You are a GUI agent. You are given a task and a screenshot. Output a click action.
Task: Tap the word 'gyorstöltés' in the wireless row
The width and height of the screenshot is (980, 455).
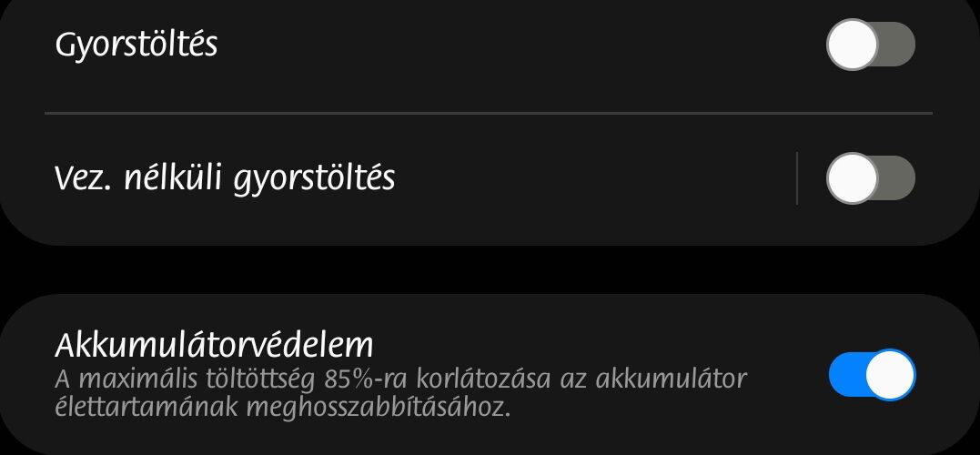tap(314, 179)
